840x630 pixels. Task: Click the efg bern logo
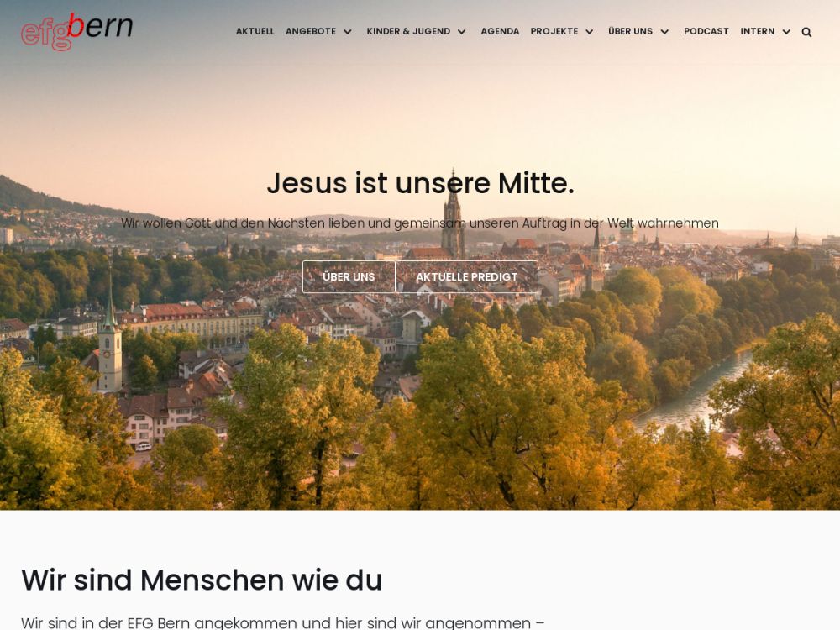[76, 31]
